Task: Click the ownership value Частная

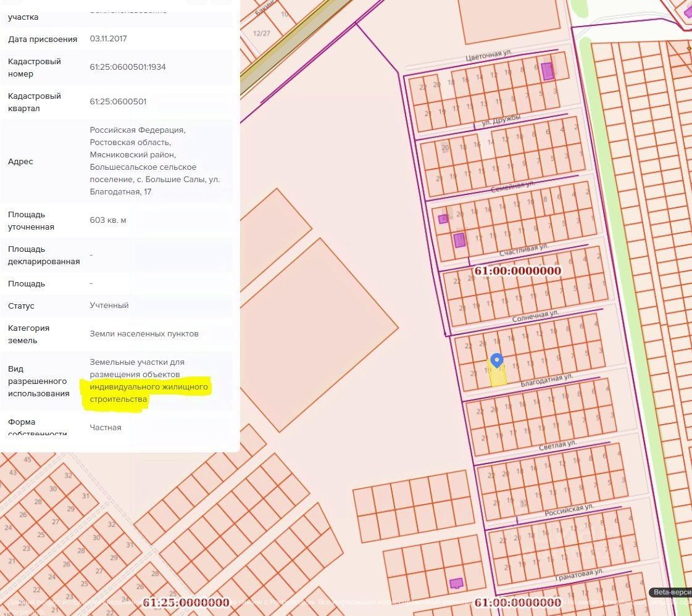Action: [x=105, y=428]
